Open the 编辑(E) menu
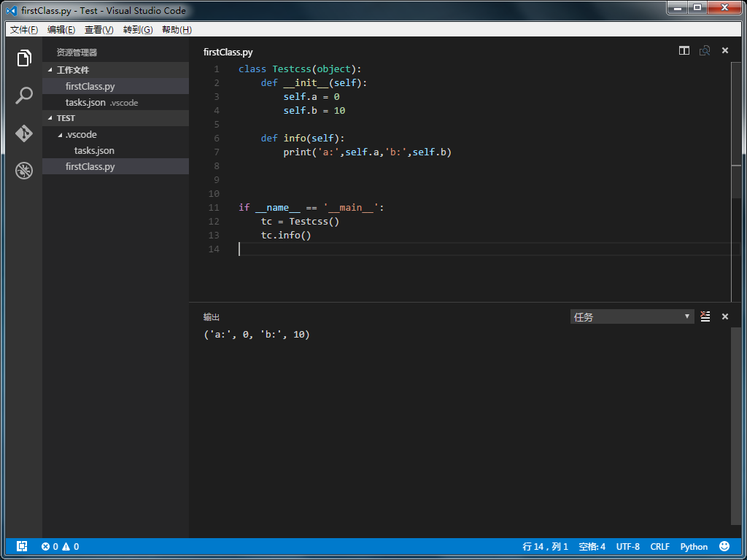The height and width of the screenshot is (560, 747). (x=61, y=29)
